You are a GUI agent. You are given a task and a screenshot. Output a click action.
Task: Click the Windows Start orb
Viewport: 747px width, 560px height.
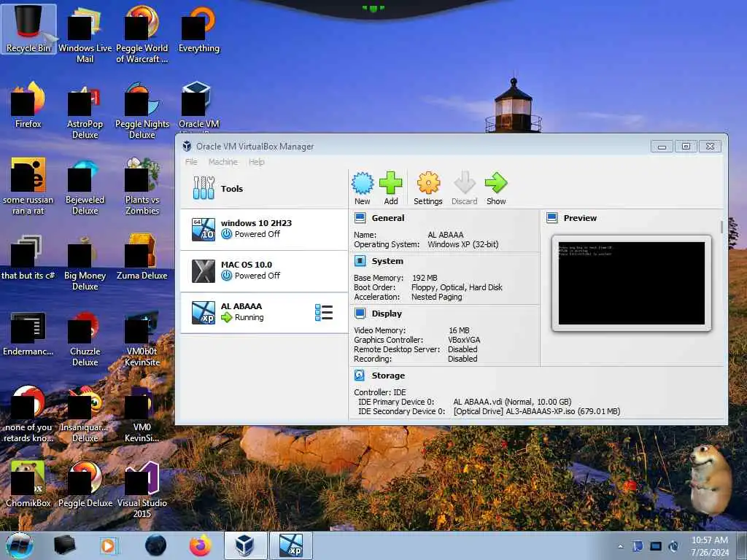[x=20, y=545]
